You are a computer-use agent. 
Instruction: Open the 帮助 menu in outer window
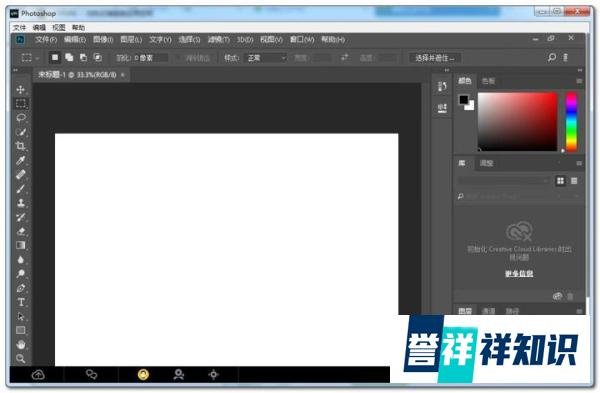(x=78, y=28)
